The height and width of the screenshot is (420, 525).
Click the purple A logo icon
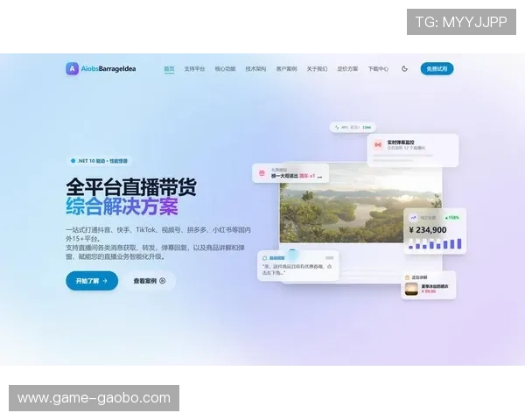coord(72,68)
